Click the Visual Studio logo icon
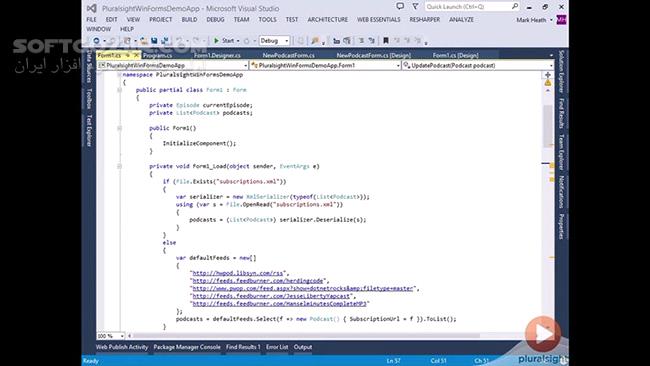Image resolution: width=650 pixels, height=366 pixels. tap(92, 8)
